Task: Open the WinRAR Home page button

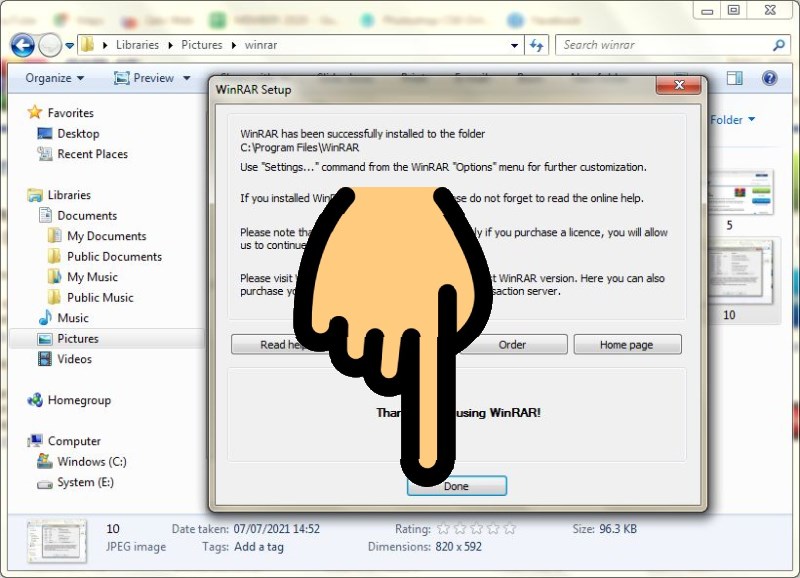Action: [x=627, y=344]
